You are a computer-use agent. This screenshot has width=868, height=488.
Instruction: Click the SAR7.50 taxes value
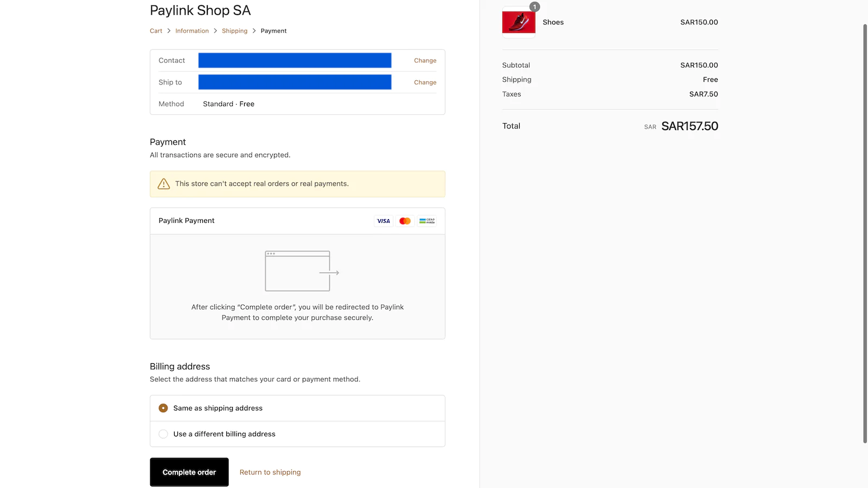pos(704,94)
